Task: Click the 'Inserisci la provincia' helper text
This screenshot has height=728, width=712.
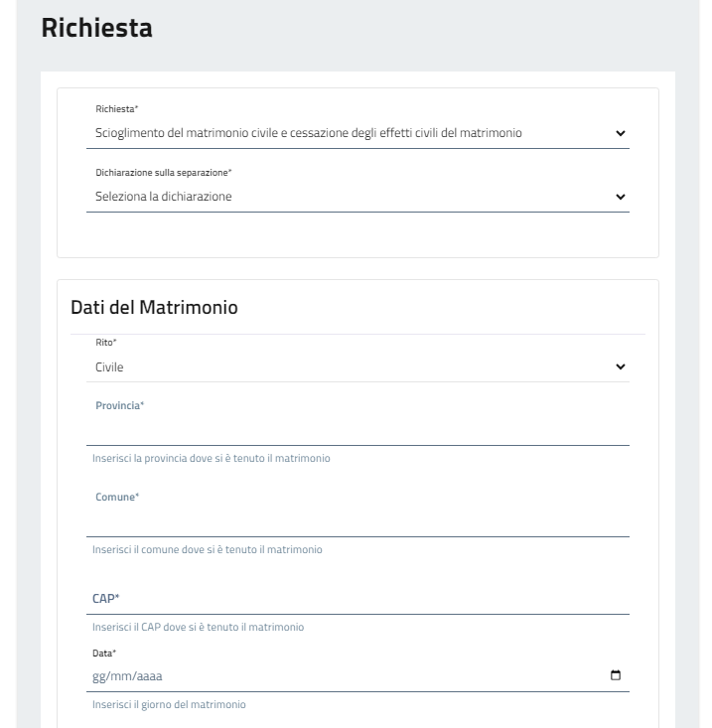Action: coord(213,459)
